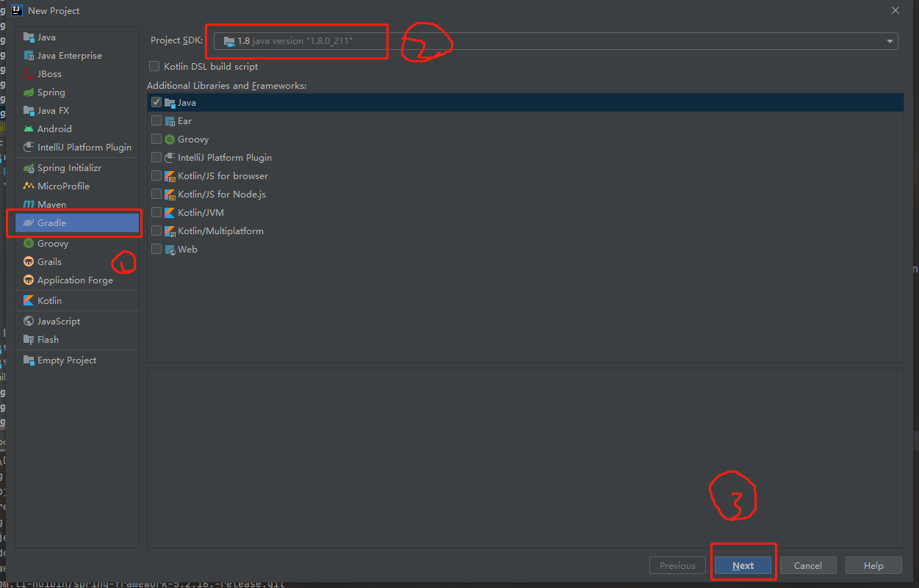Select the JBoss icon in list
919x588 pixels.
(29, 74)
